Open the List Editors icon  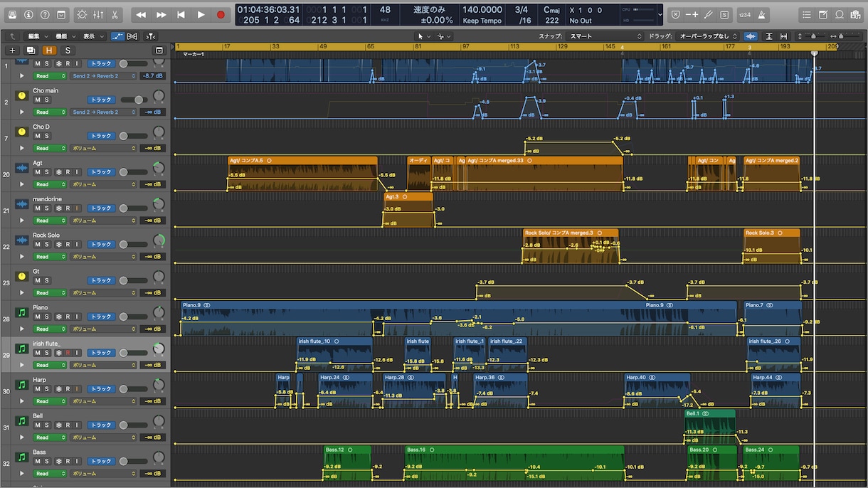point(806,14)
